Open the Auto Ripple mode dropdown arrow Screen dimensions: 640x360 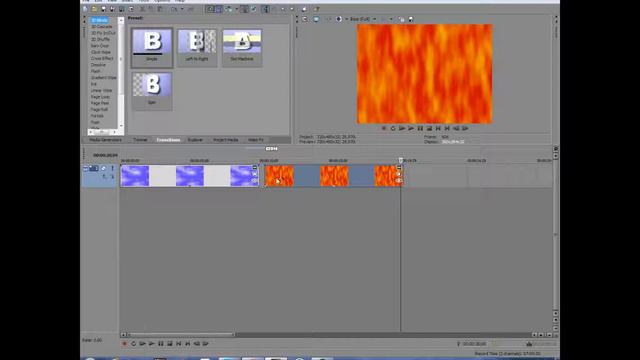pyautogui.click(x=236, y=9)
